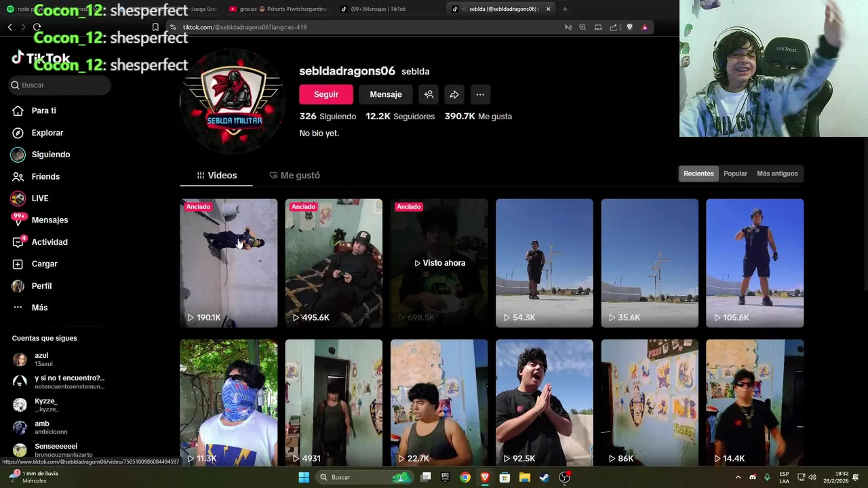
Task: Click the Brave Shields lion icon
Action: click(629, 27)
